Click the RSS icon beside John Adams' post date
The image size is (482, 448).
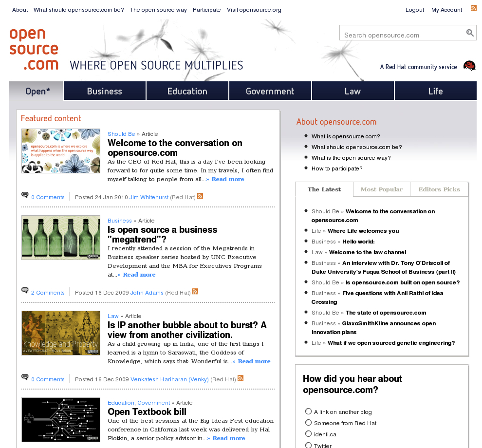[x=195, y=291]
